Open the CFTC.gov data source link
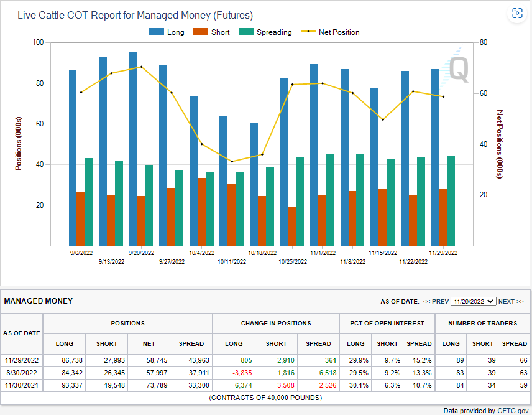The height and width of the screenshot is (415, 532). coord(513,411)
